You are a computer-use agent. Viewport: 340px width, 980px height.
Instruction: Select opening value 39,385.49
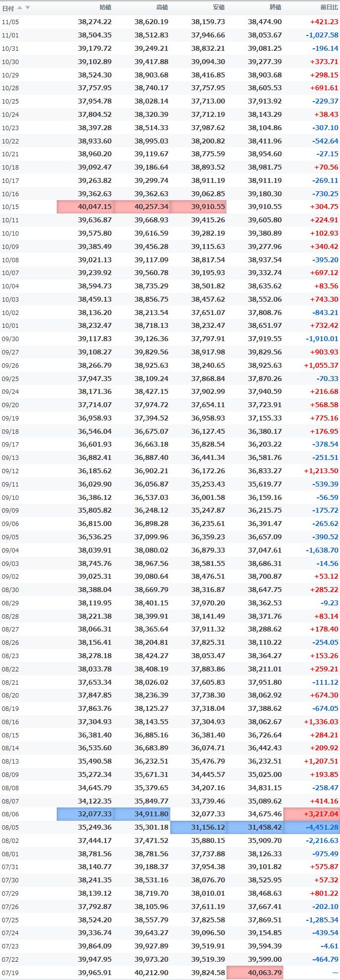(x=95, y=246)
